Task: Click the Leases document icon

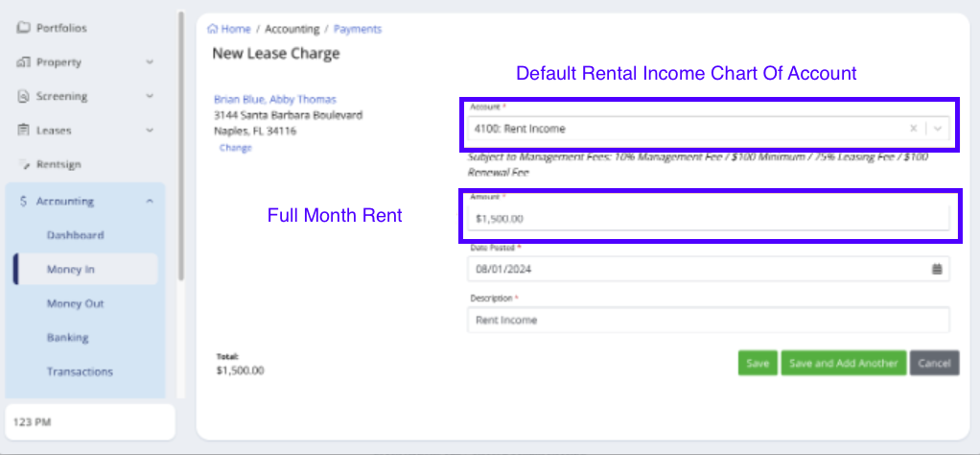Action: click(24, 131)
